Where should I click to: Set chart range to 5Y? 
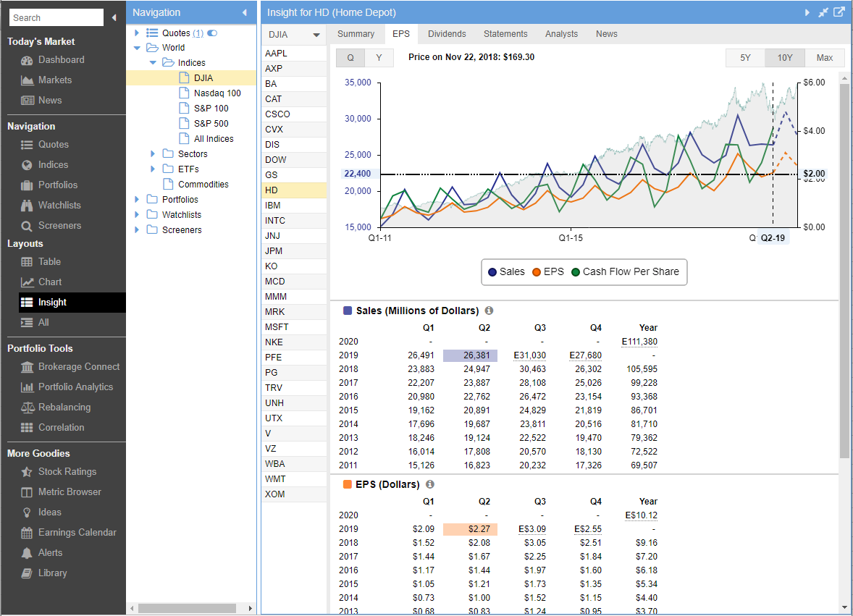(x=745, y=58)
